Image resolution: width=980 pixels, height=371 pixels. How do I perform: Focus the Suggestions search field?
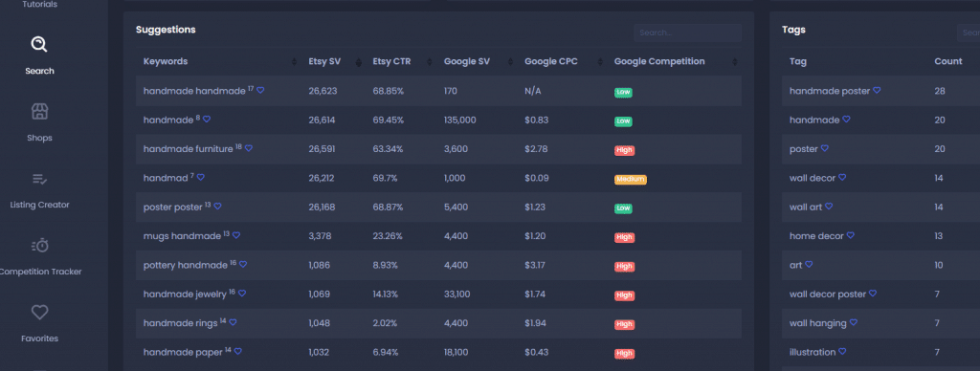point(687,33)
